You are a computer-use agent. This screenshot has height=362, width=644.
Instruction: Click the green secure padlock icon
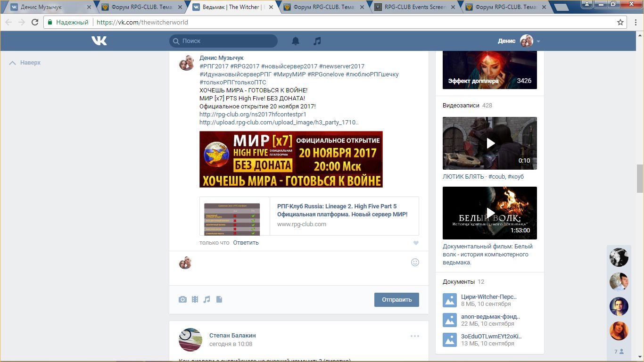50,22
